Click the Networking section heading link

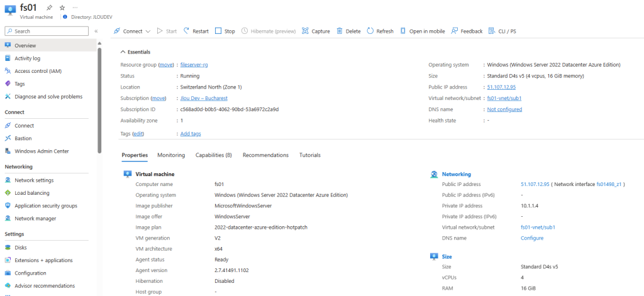(457, 175)
